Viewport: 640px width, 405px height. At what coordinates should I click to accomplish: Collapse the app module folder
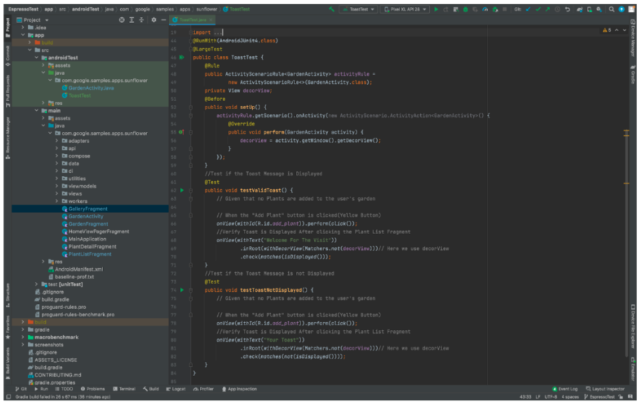click(x=23, y=35)
